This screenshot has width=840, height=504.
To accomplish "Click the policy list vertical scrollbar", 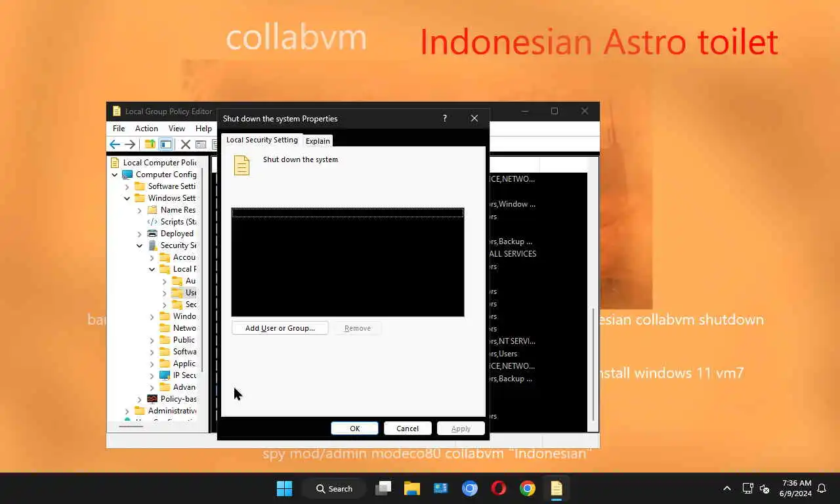I will click(x=593, y=364).
